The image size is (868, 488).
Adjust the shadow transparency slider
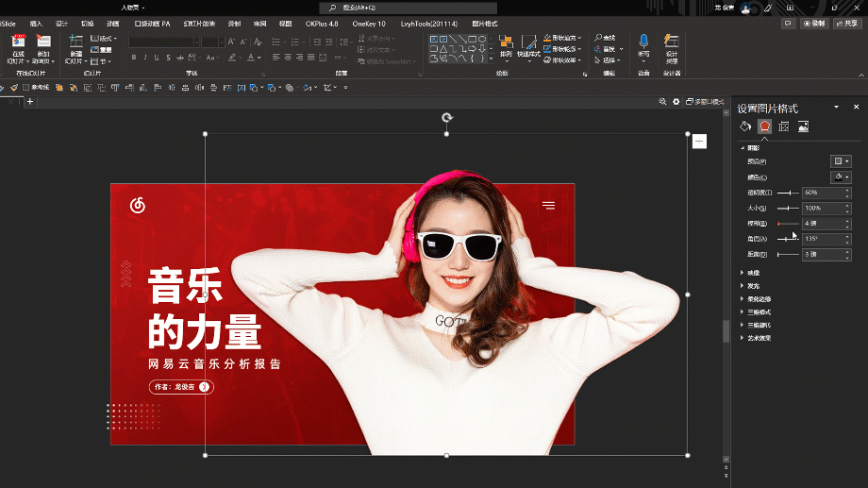788,193
